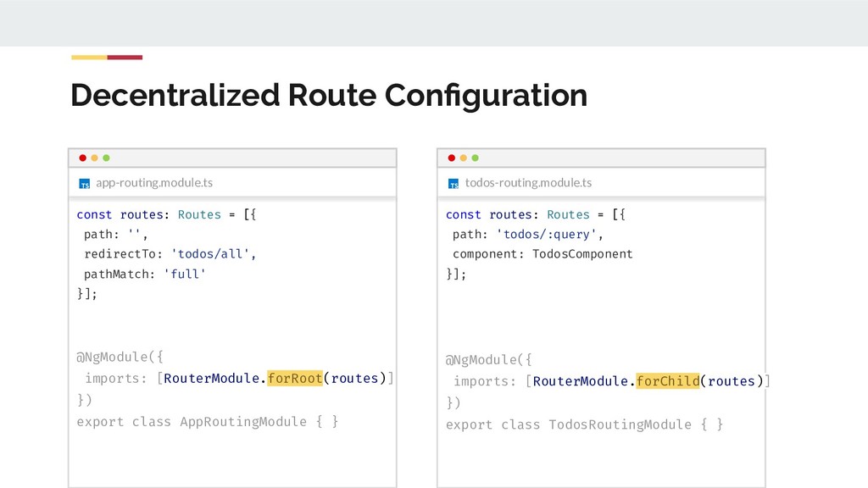Click the TodosRoutingModule class name
The width and height of the screenshot is (868, 488).
coord(620,424)
